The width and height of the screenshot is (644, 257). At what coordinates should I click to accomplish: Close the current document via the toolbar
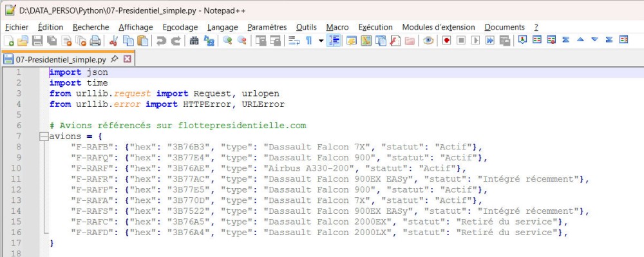click(66, 40)
